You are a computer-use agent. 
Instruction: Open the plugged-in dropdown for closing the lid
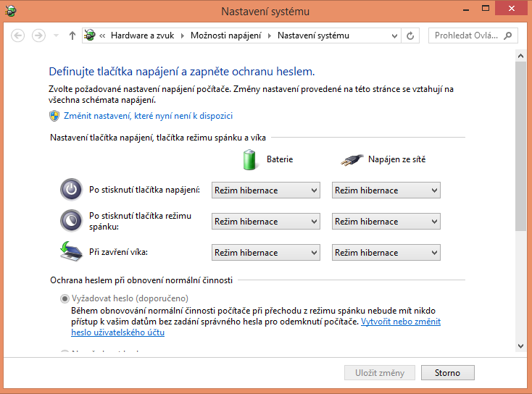[x=386, y=253]
